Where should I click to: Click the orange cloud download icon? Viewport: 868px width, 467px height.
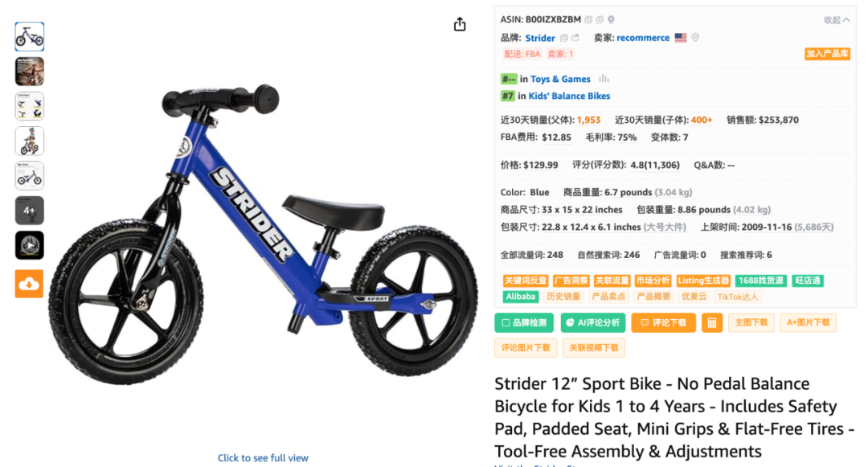pyautogui.click(x=30, y=284)
